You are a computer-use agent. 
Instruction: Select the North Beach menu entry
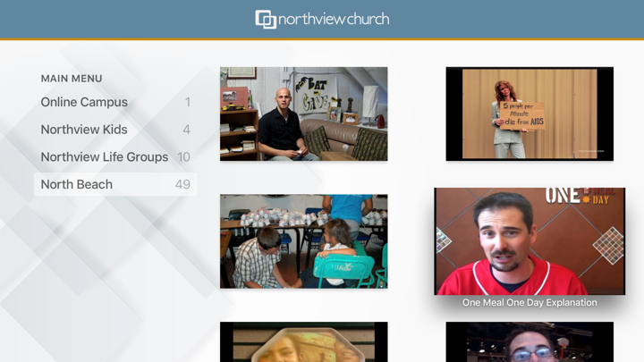[115, 184]
